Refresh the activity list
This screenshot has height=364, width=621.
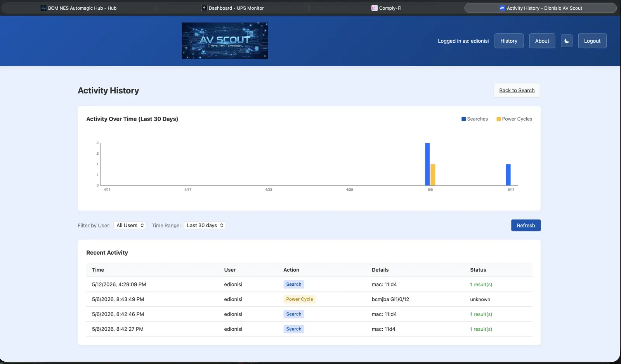(526, 225)
